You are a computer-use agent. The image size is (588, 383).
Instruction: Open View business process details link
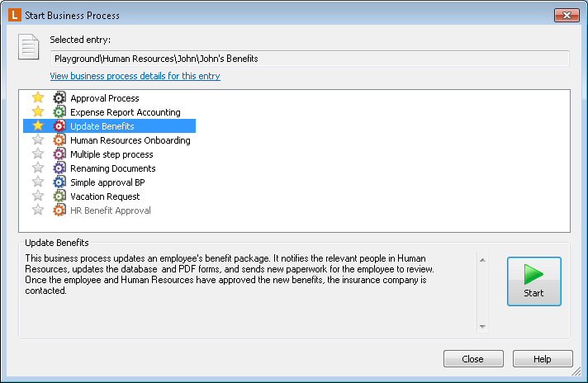point(135,76)
